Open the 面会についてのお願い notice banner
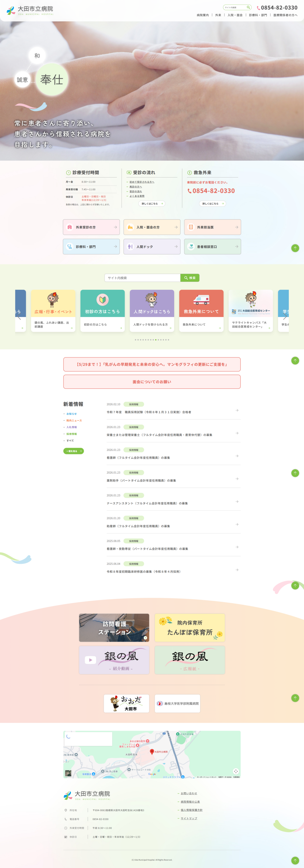 tap(152, 382)
